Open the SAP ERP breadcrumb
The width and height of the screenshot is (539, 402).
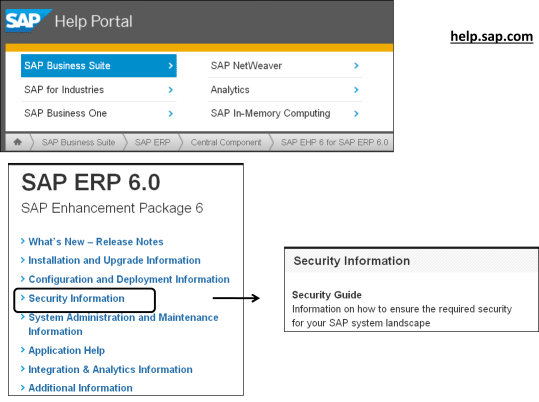point(152,142)
